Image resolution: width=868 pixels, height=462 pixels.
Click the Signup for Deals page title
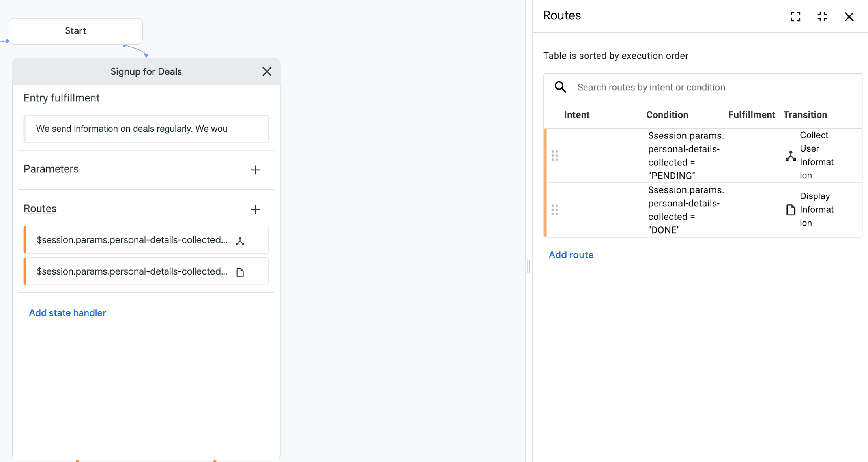tap(146, 71)
